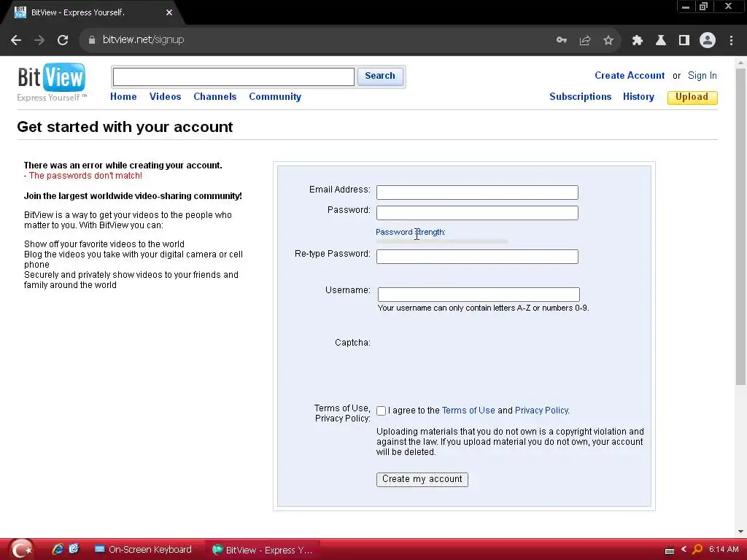Click the keyboard icon in system tray
Image resolution: width=747 pixels, height=560 pixels.
coord(670,551)
